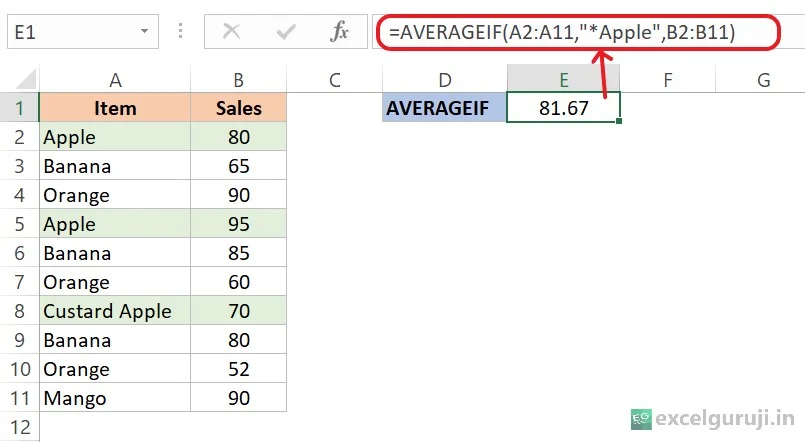
Task: Click Banana cell in row 9
Action: click(x=115, y=339)
